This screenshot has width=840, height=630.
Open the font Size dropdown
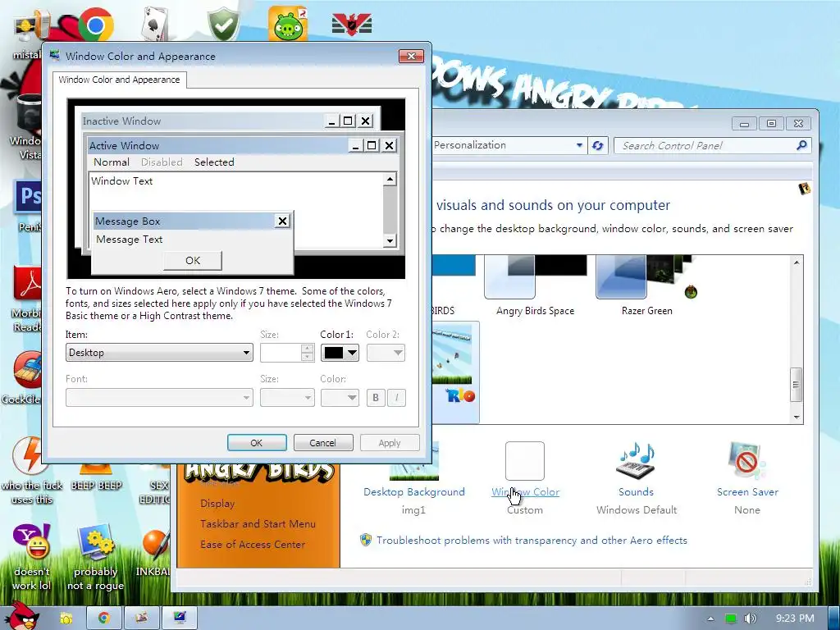287,398
